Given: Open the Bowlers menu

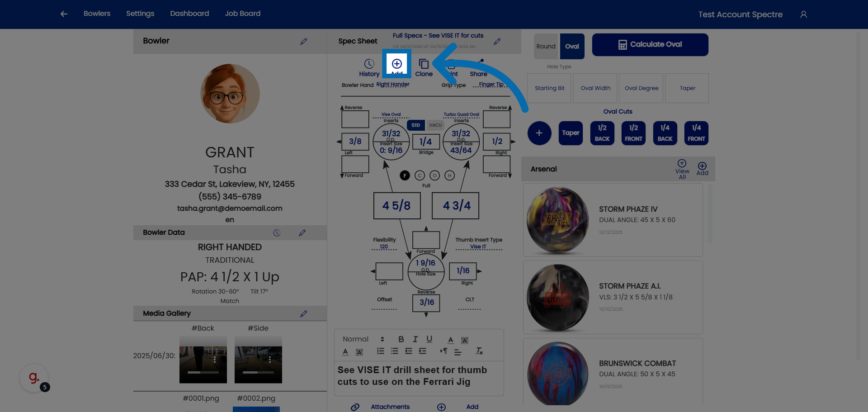Looking at the screenshot, I should (97, 14).
